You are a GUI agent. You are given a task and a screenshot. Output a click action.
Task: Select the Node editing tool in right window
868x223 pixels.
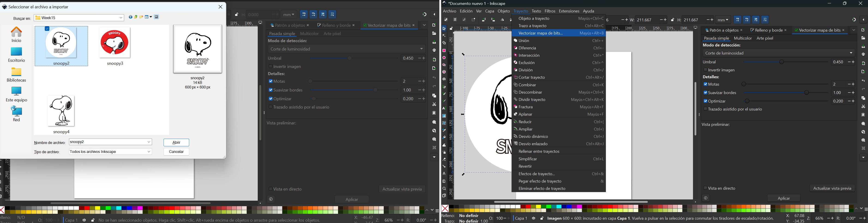tap(444, 36)
